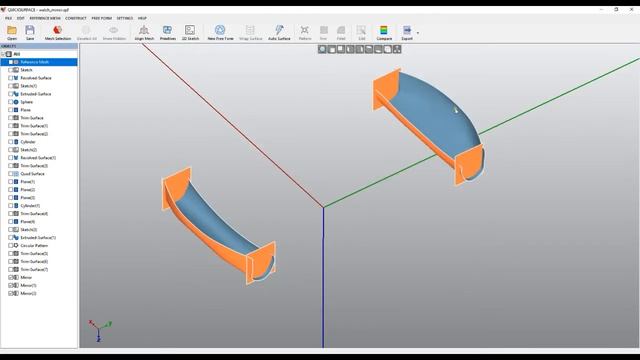Start a 2D Sketch
Image resolution: width=640 pixels, height=360 pixels.
pyautogui.click(x=190, y=32)
